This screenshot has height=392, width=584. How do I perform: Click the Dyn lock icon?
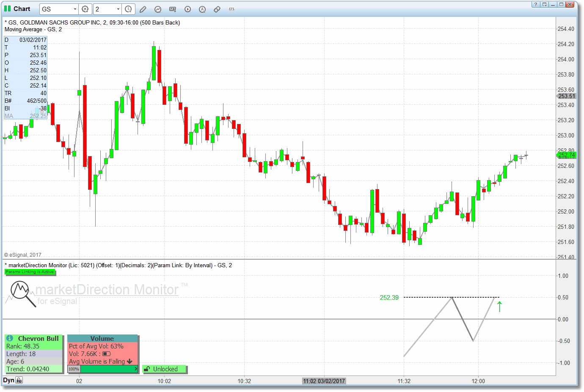(x=19, y=380)
